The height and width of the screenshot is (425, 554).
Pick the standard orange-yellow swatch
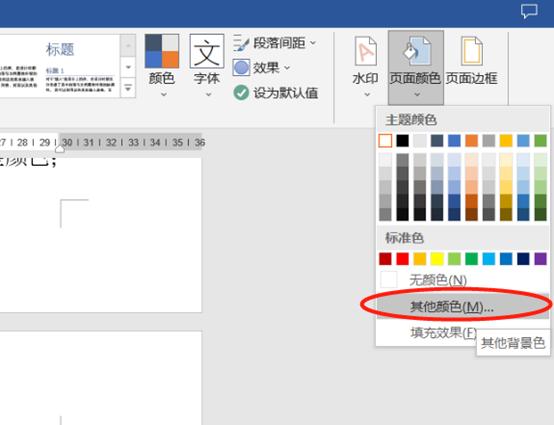point(420,259)
